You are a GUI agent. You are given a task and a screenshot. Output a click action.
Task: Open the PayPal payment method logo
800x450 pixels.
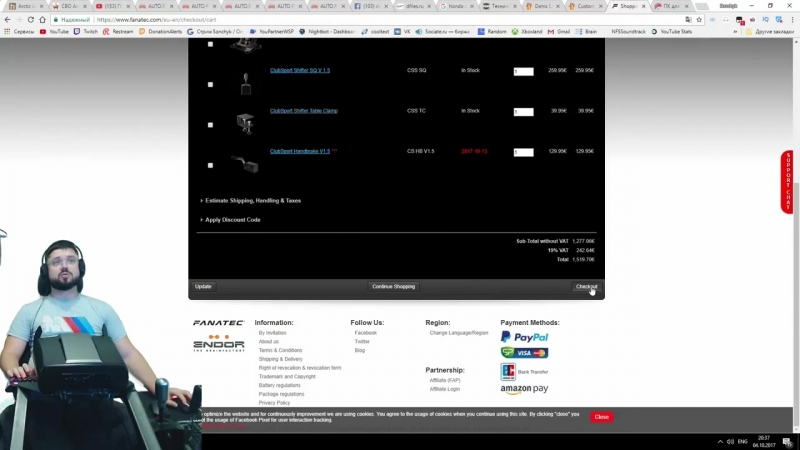click(524, 337)
